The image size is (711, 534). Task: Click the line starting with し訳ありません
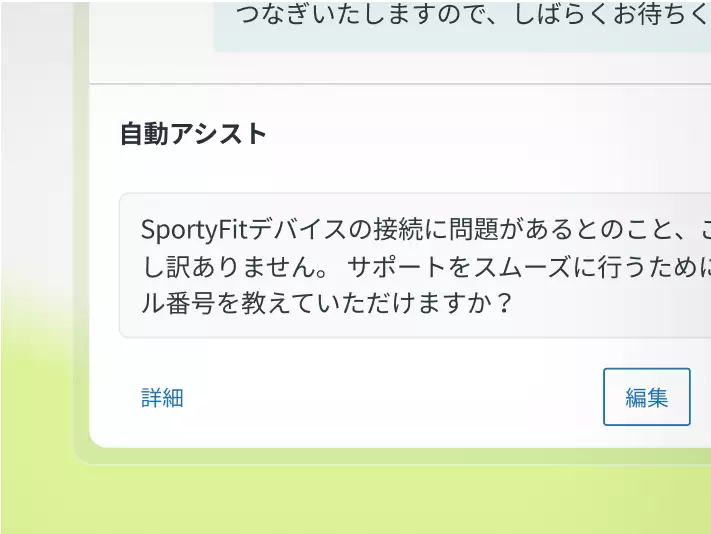pos(426,267)
